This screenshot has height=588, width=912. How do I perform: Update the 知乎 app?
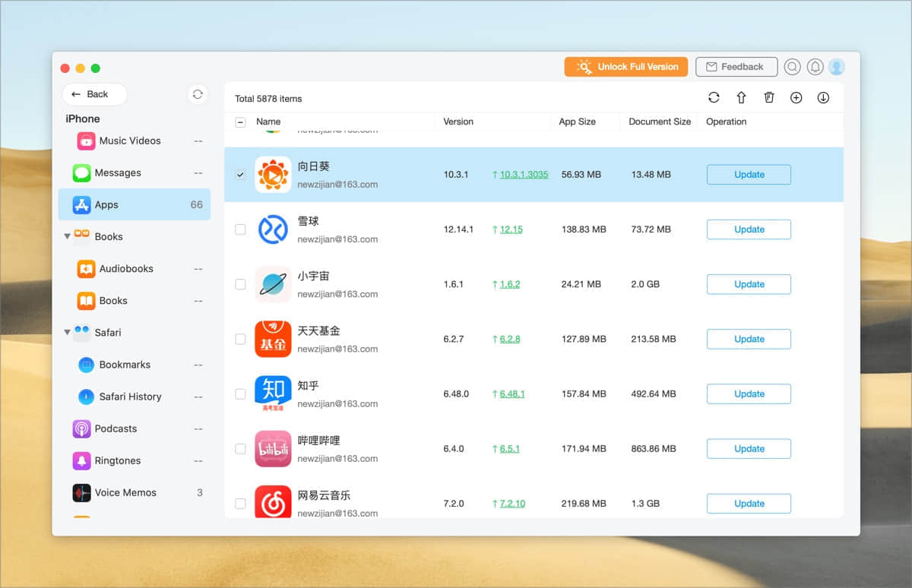pyautogui.click(x=749, y=394)
